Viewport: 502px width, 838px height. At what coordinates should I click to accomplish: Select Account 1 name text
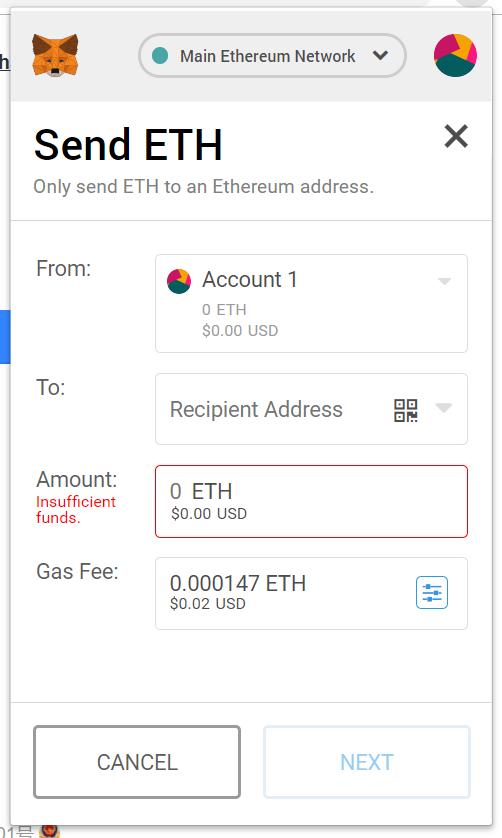(250, 280)
